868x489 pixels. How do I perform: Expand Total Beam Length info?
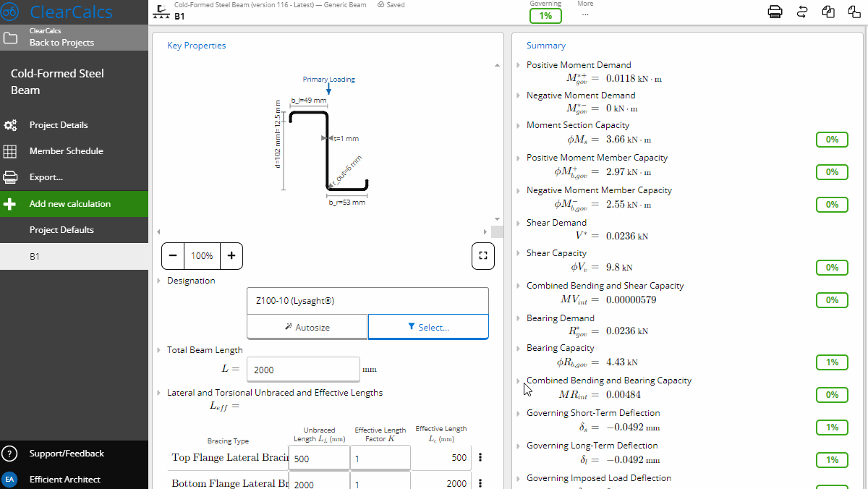(159, 350)
